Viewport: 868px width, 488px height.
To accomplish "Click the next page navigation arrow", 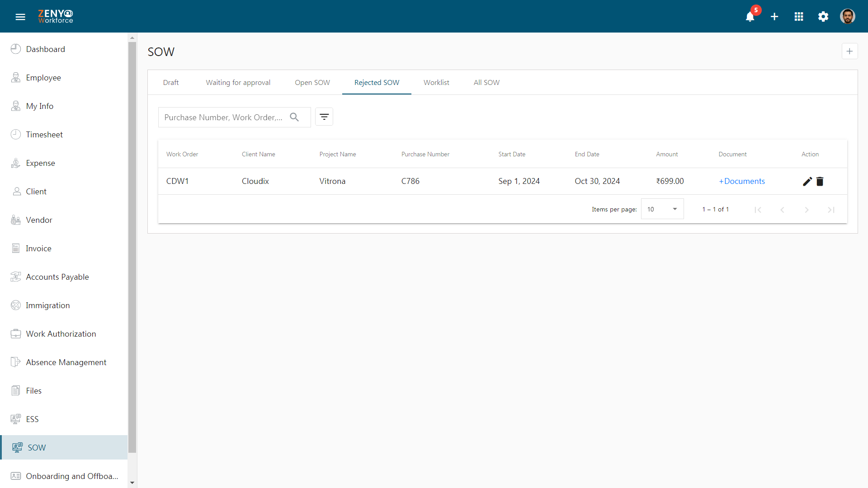I will click(x=807, y=210).
